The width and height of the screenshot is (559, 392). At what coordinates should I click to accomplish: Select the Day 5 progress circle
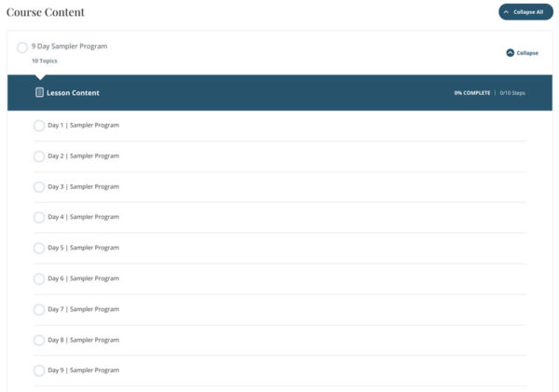(39, 249)
